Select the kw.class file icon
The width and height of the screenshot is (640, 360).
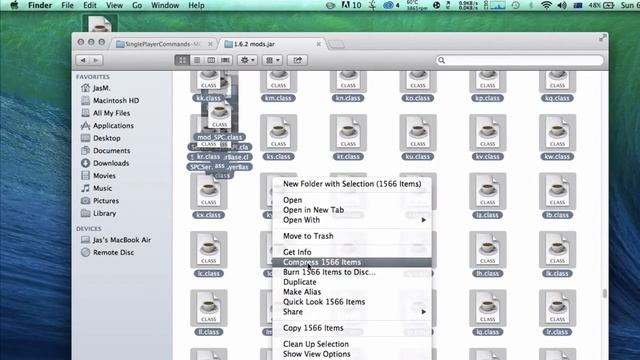tap(558, 133)
